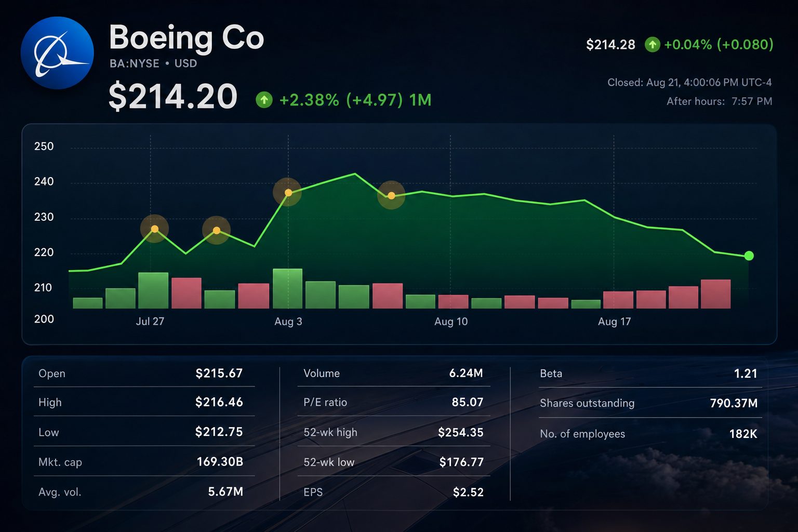798x532 pixels.
Task: Click the 'After hours: 7:57 PM' line
Action: point(720,101)
